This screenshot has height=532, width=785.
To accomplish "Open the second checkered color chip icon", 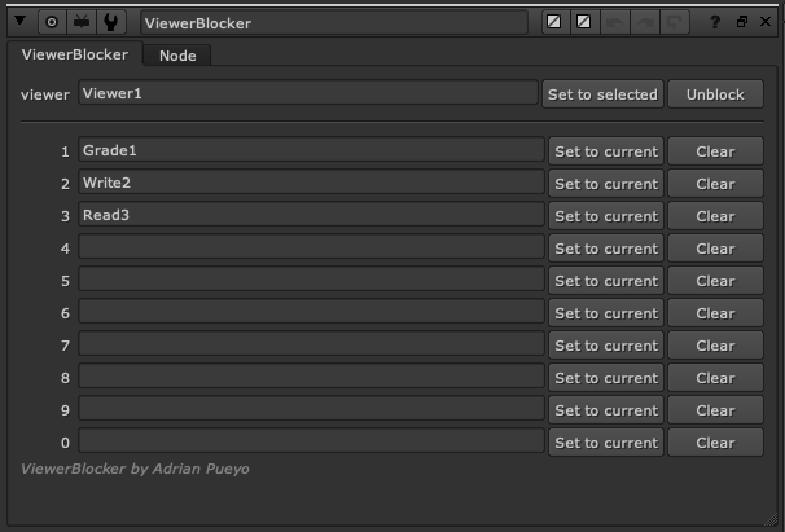I will pos(585,21).
